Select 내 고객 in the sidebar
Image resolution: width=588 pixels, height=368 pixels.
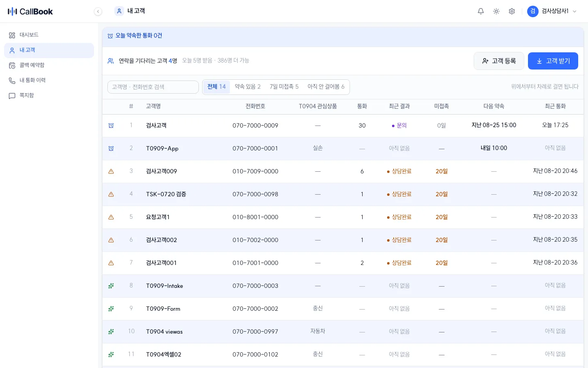[x=49, y=50]
